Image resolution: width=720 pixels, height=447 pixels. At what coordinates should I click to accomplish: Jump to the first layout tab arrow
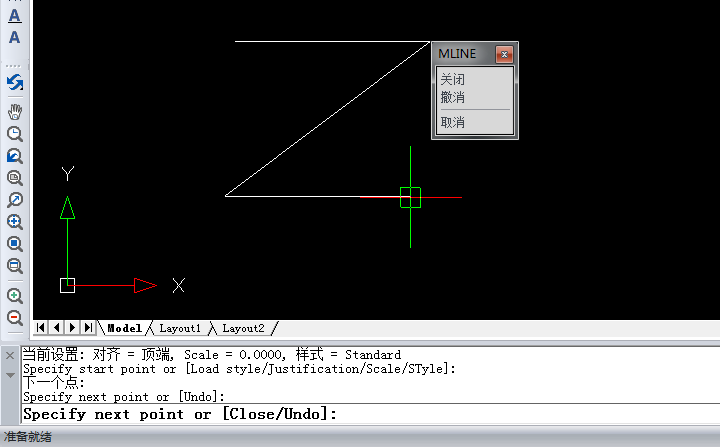point(40,328)
